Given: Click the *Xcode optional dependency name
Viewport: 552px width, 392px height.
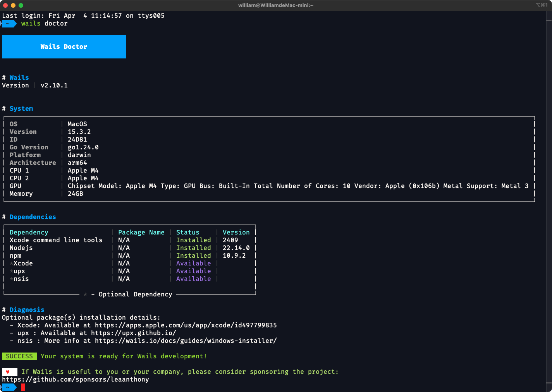Looking at the screenshot, I should tap(21, 264).
